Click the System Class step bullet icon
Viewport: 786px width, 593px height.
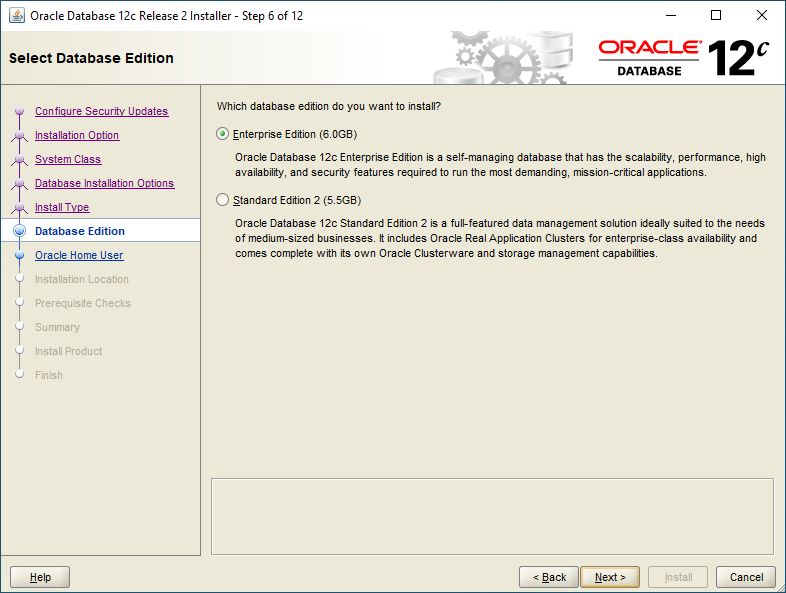point(20,159)
